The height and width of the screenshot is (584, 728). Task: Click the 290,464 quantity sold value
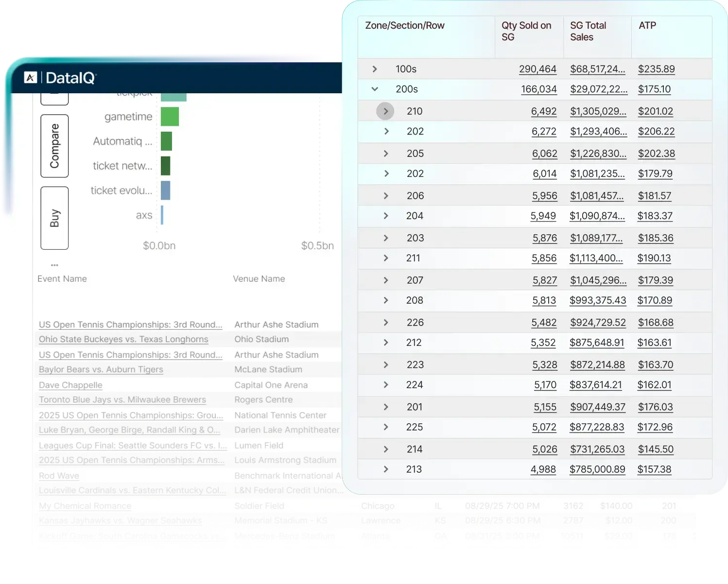(537, 69)
